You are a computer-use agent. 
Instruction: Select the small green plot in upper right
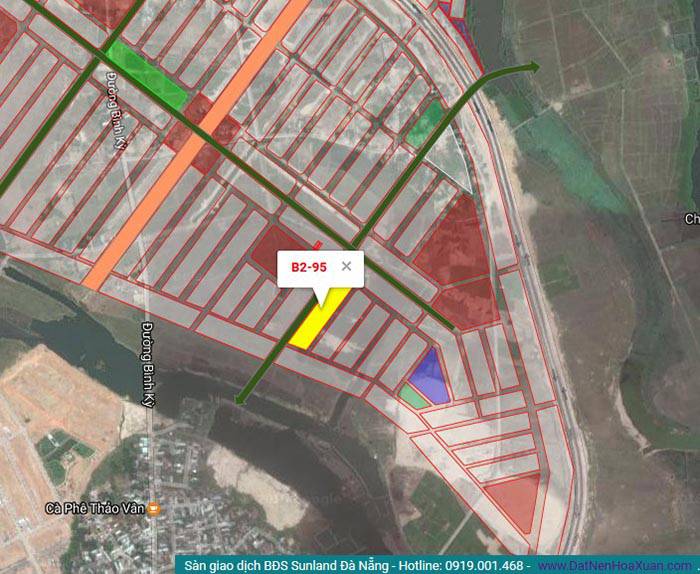426,123
